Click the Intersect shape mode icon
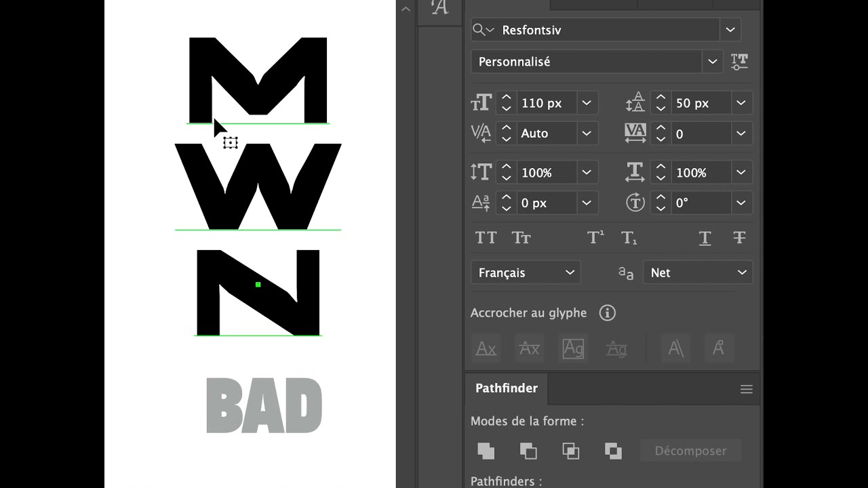Screen dimensions: 868x488 coord(570,451)
